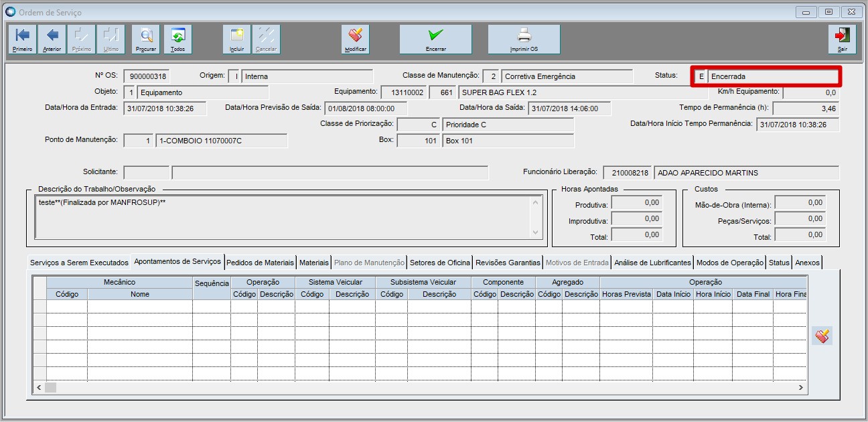Click the Prioridade C field
868x422 pixels.
tap(508, 125)
